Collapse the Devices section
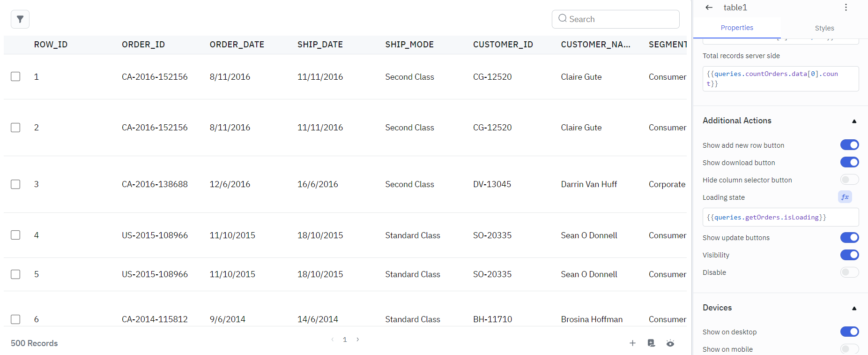 [x=854, y=308]
